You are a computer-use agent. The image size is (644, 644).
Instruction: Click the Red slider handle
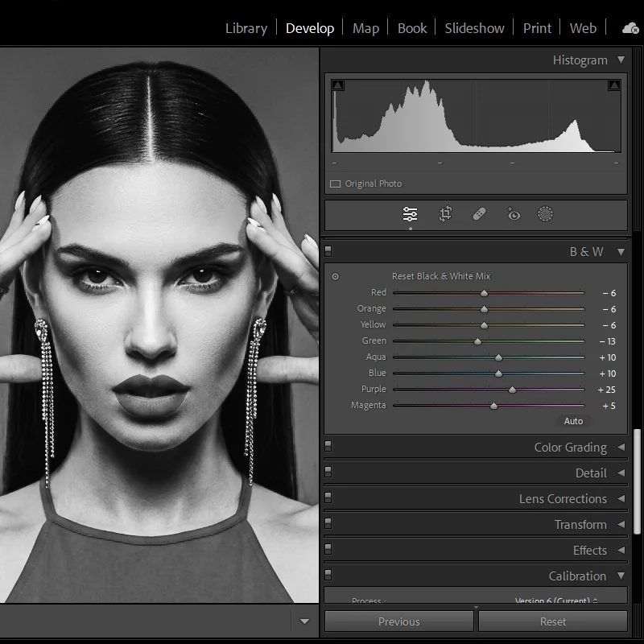(485, 293)
